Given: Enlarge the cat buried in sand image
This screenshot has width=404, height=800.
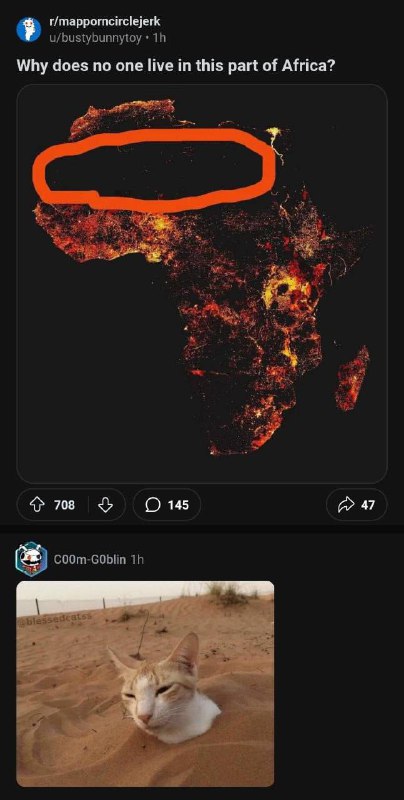Looking at the screenshot, I should click(x=145, y=684).
